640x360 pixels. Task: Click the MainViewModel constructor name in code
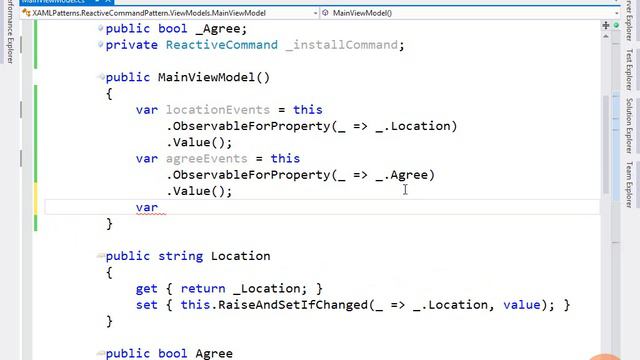pyautogui.click(x=206, y=77)
